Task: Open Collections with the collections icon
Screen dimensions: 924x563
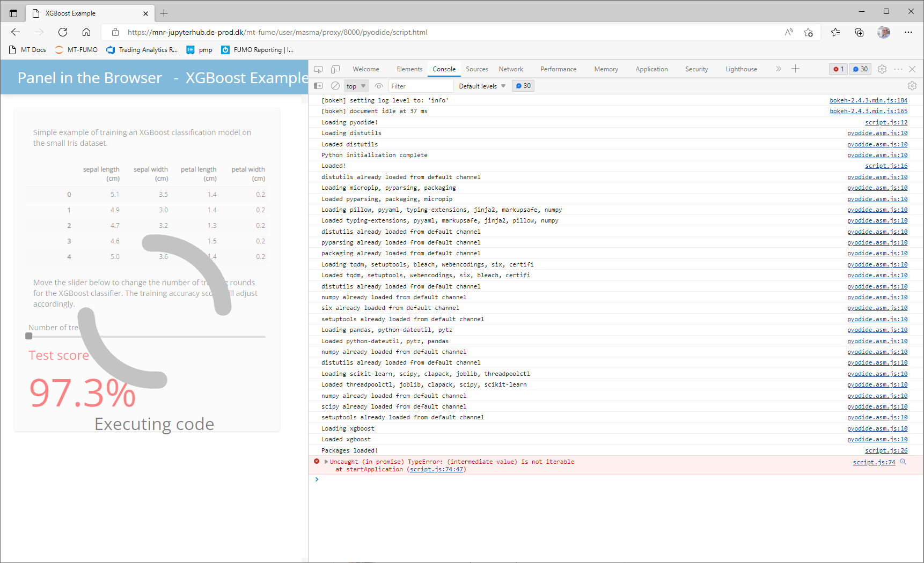Action: pyautogui.click(x=859, y=32)
